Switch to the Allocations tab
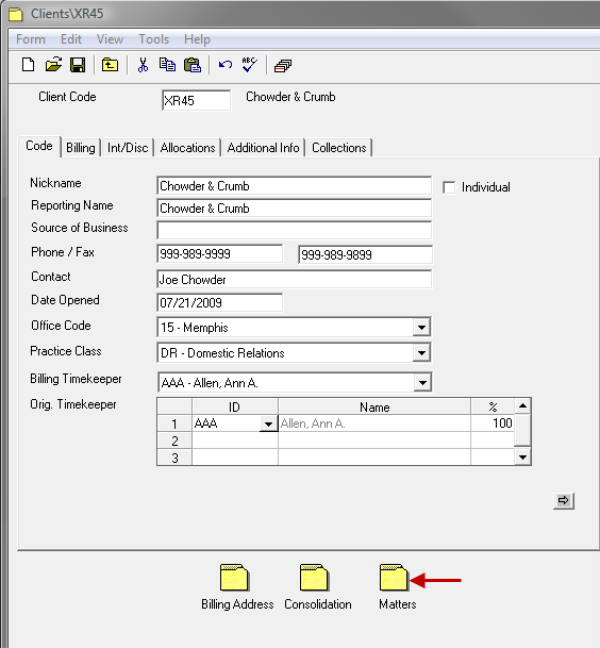This screenshot has height=648, width=600. (x=187, y=148)
